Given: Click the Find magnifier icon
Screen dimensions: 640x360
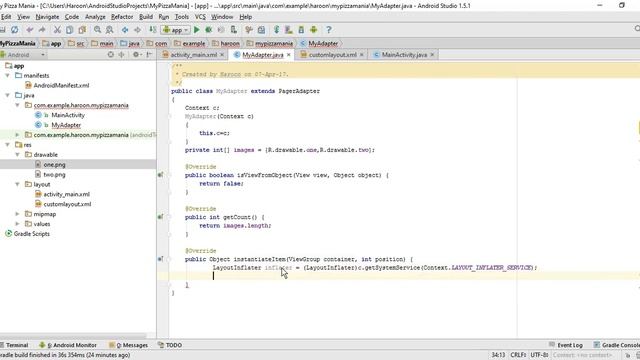Looking at the screenshot, I should pyautogui.click(x=98, y=30).
